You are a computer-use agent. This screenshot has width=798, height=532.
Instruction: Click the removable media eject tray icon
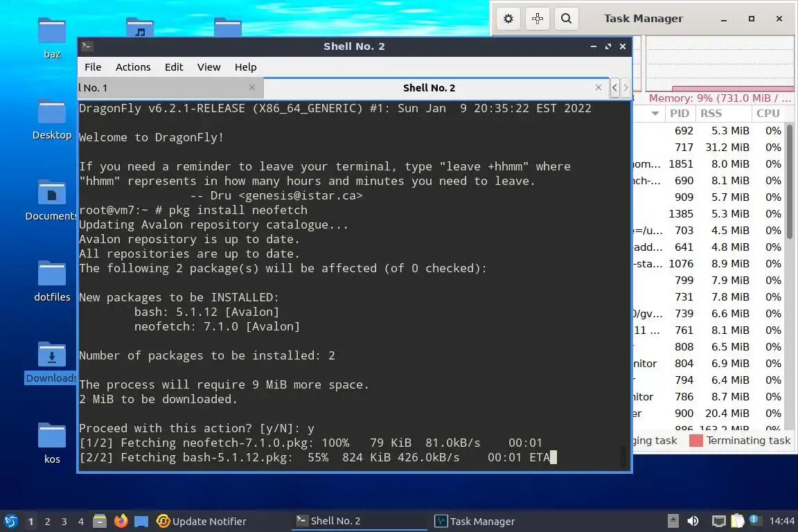(673, 521)
